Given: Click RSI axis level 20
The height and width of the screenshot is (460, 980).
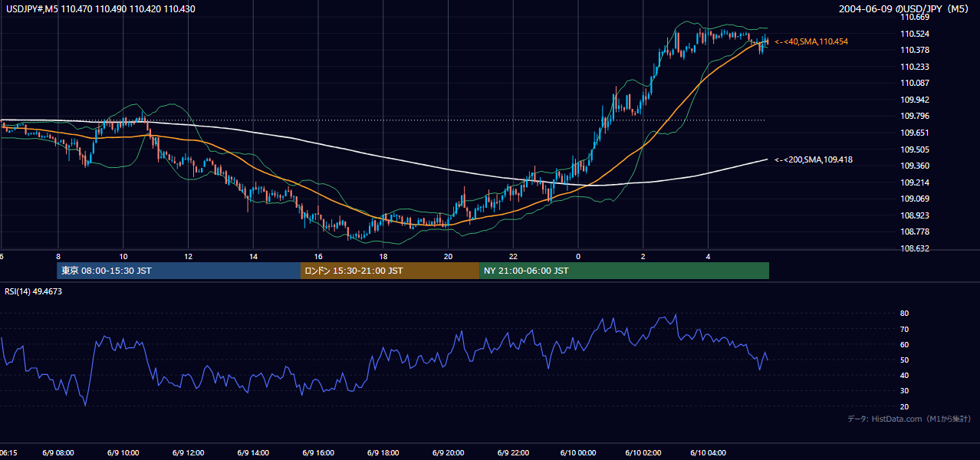Looking at the screenshot, I should tap(905, 406).
